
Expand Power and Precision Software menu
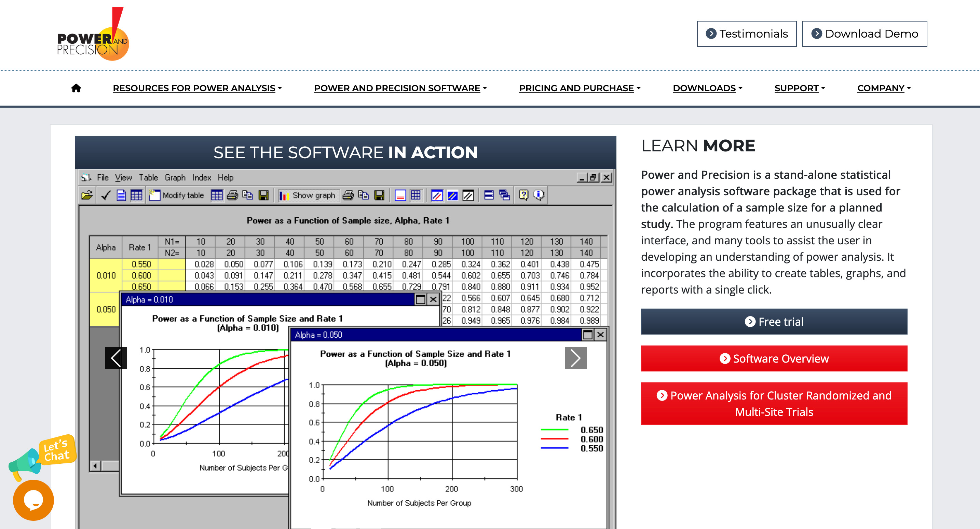[400, 88]
